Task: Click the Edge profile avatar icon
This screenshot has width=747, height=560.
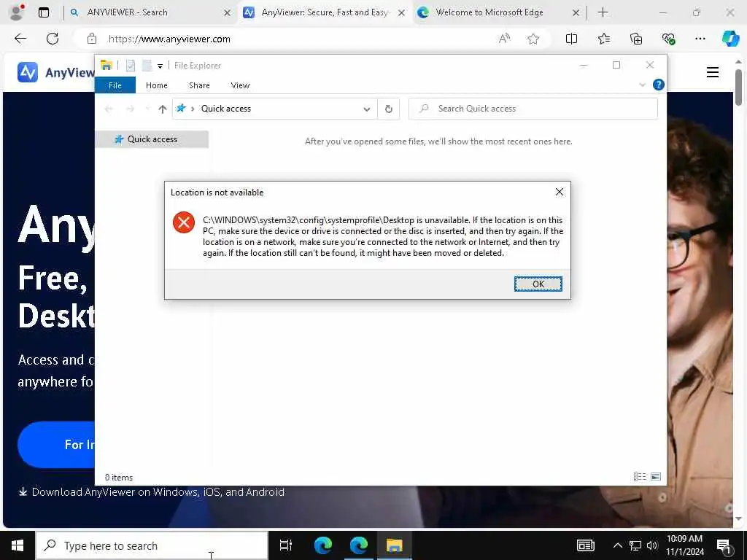Action: coord(17,12)
